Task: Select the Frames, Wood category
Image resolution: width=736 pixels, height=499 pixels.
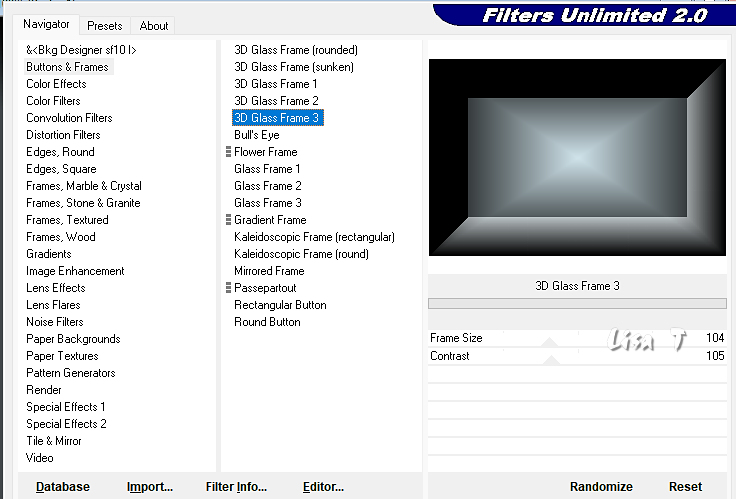Action: (61, 237)
